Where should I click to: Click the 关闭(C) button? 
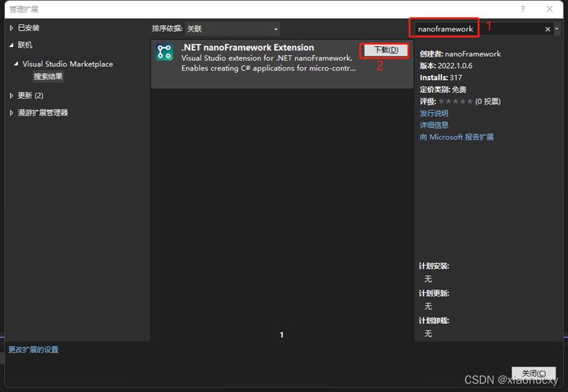(533, 373)
